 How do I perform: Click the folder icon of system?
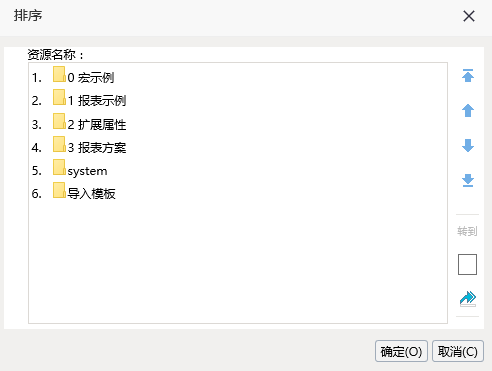pyautogui.click(x=59, y=167)
